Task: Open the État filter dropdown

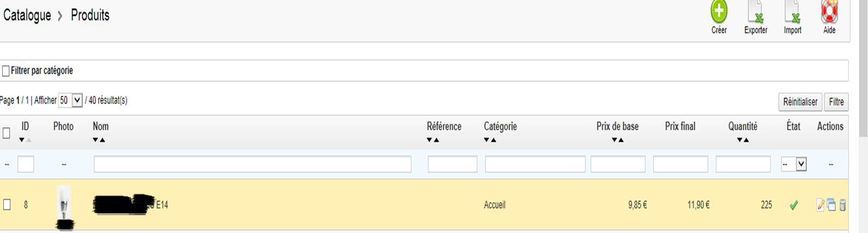Action: coord(794,164)
